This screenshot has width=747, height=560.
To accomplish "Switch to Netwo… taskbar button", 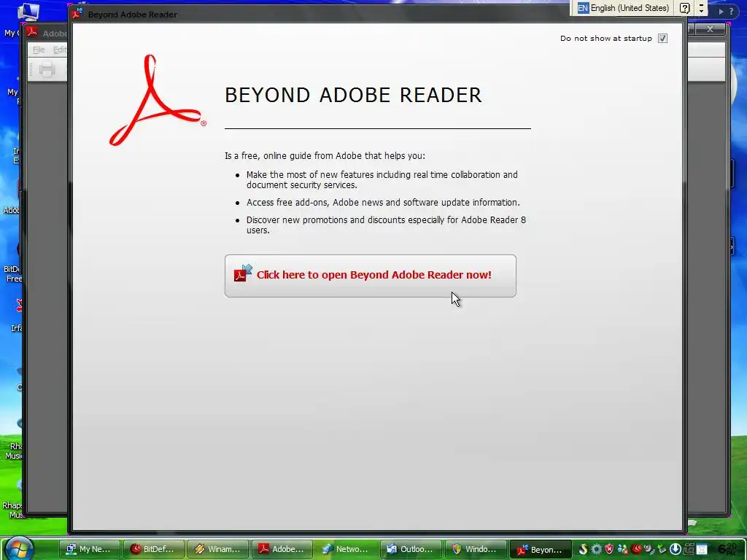I will (347, 549).
